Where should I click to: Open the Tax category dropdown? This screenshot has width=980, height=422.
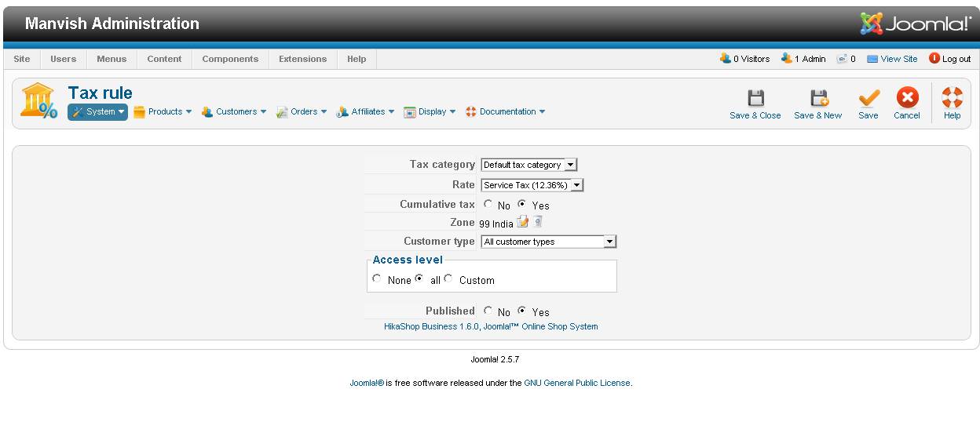click(x=529, y=165)
